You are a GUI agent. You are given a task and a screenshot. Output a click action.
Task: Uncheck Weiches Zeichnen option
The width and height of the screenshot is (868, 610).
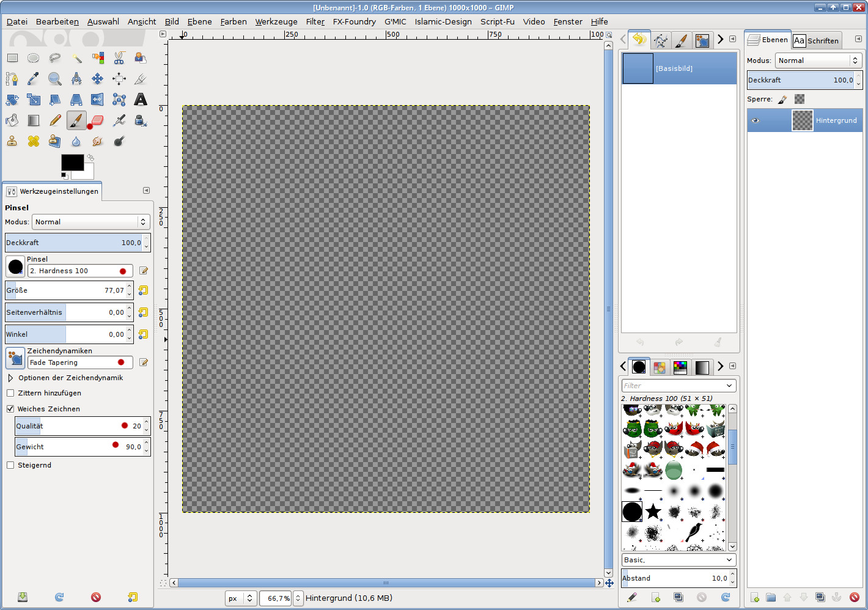(x=10, y=409)
